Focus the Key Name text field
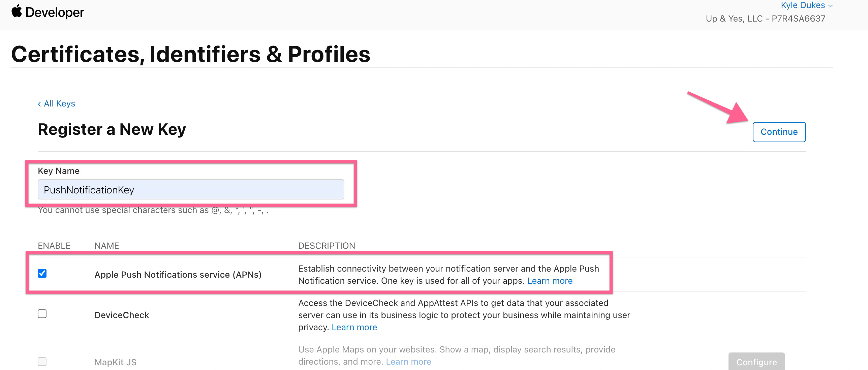The width and height of the screenshot is (868, 370). [x=191, y=190]
